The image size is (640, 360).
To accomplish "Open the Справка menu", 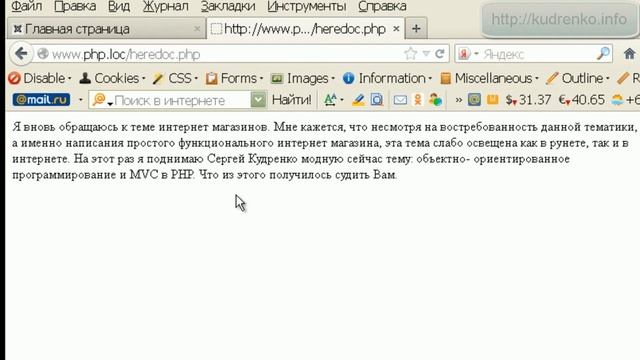I will (x=382, y=6).
